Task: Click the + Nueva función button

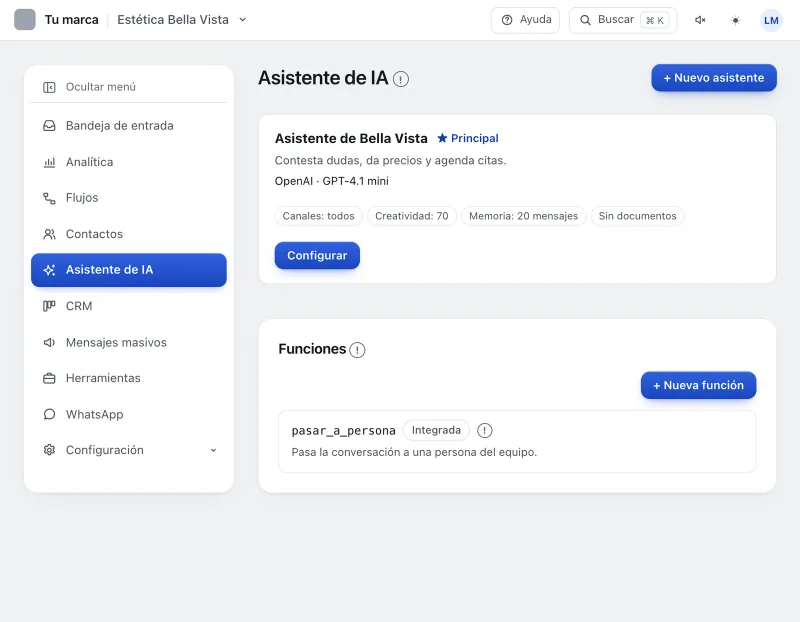Action: [x=698, y=385]
